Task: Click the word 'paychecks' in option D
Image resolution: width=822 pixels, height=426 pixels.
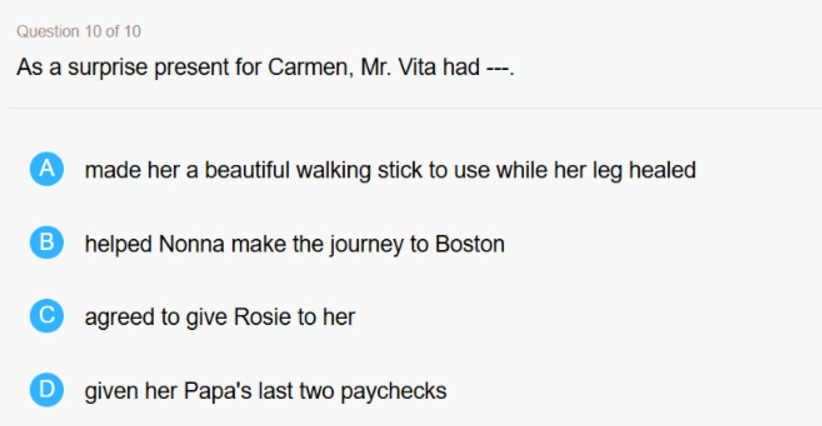Action: [394, 392]
